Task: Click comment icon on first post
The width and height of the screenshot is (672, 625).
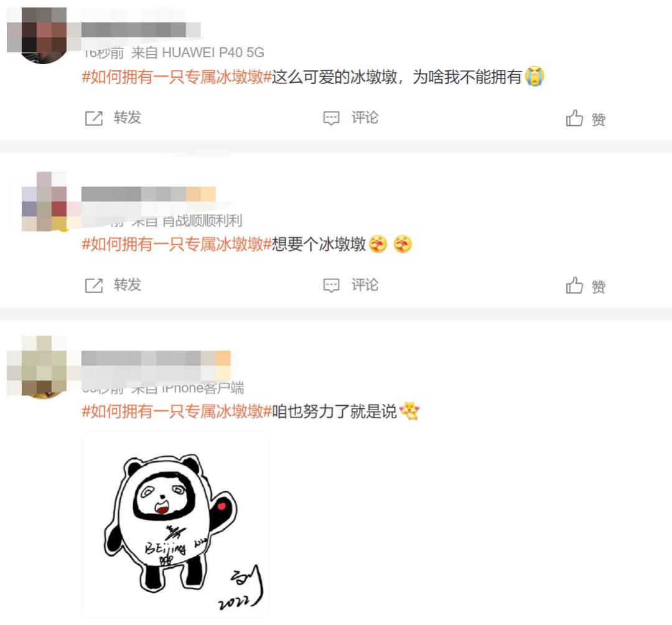Action: [331, 118]
